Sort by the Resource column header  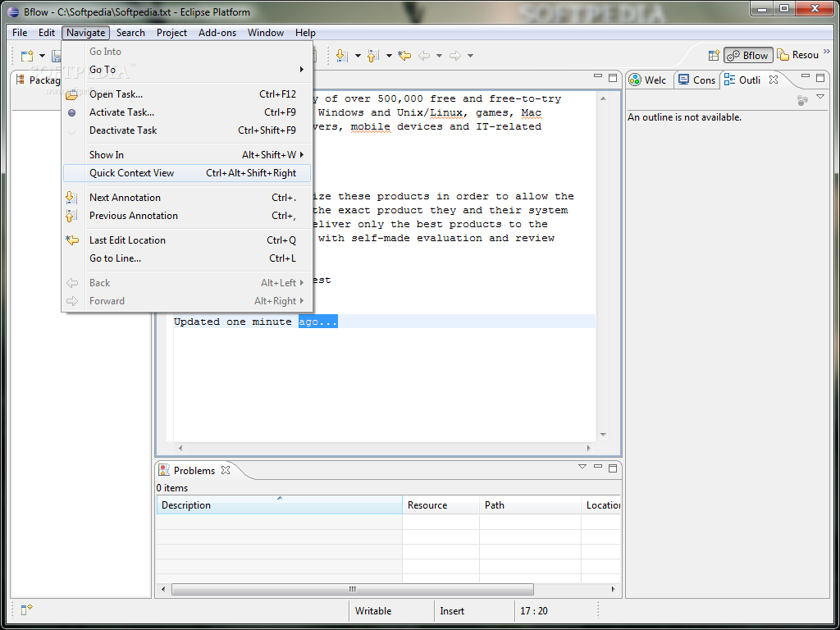click(441, 504)
